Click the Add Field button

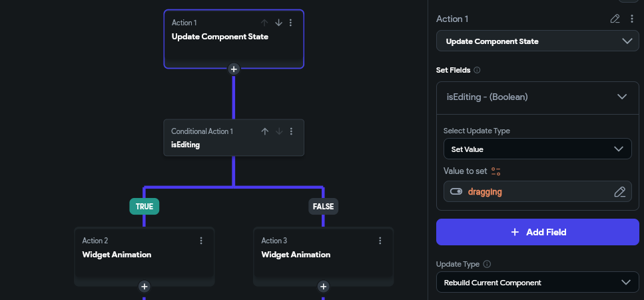[537, 232]
